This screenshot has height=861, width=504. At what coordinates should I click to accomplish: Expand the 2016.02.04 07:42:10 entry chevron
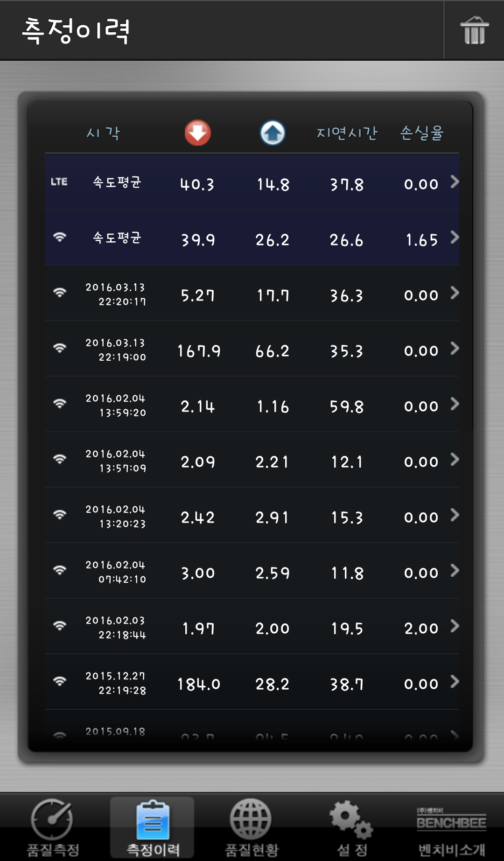click(x=455, y=570)
